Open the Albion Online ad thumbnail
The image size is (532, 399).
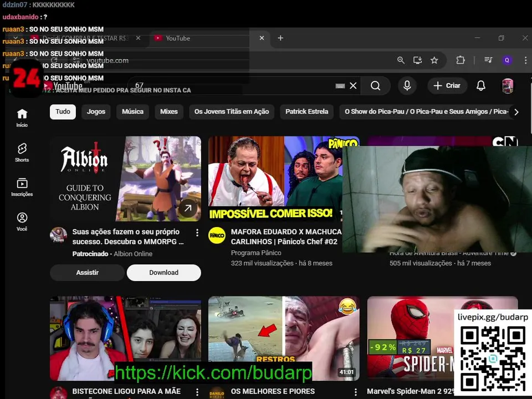coord(125,179)
